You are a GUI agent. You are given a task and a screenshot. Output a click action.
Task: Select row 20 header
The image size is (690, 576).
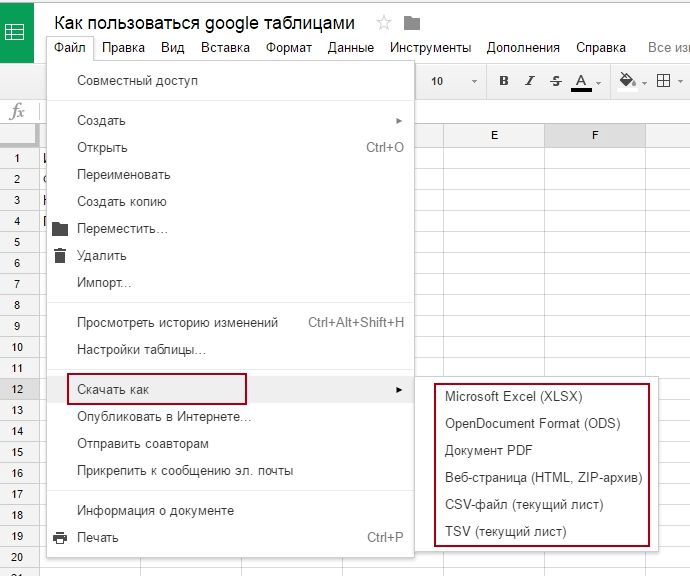pyautogui.click(x=20, y=557)
